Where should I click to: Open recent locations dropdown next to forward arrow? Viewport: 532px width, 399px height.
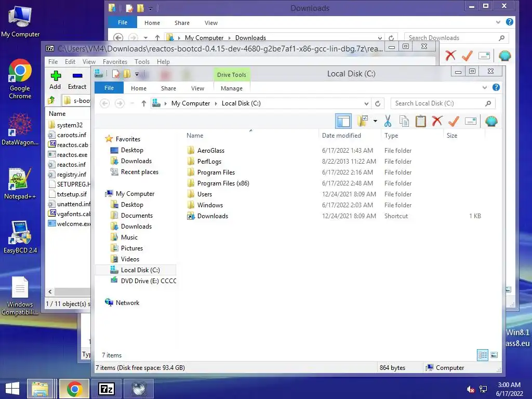click(x=132, y=103)
